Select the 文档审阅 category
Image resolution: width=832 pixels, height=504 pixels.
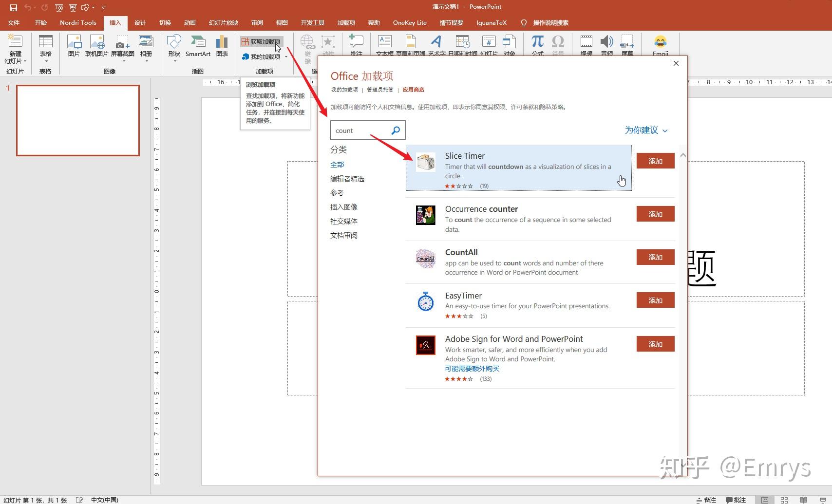click(x=344, y=235)
